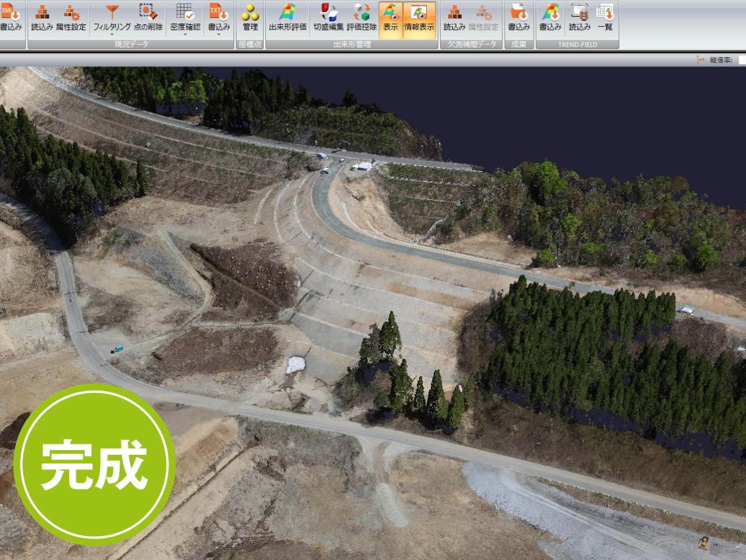This screenshot has height=560, width=746.
Task: Expand the 密度確認 dropdown arrow
Action: coord(185,35)
